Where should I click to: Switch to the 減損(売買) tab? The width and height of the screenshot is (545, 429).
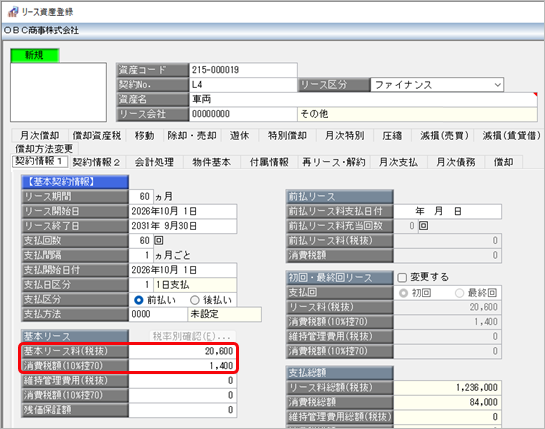tap(444, 135)
